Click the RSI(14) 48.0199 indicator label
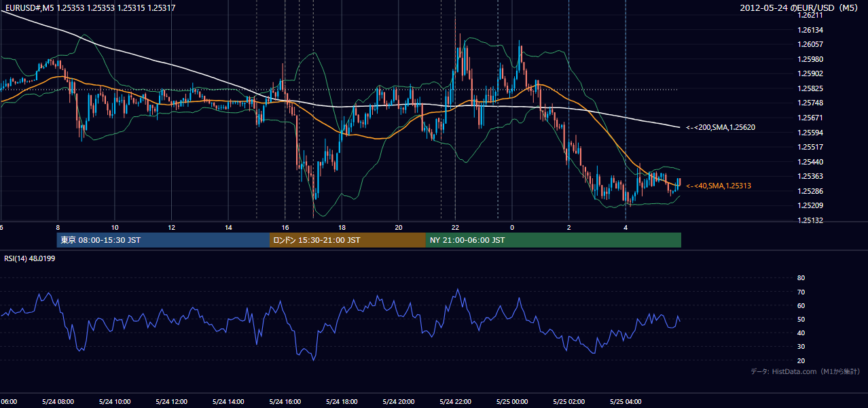Image resolution: width=868 pixels, height=408 pixels. tap(30, 258)
